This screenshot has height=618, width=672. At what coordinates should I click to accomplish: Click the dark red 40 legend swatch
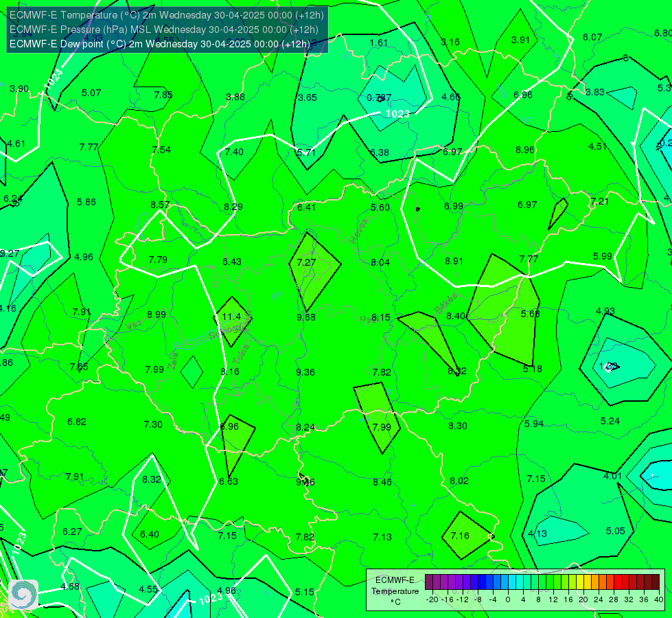click(x=656, y=582)
